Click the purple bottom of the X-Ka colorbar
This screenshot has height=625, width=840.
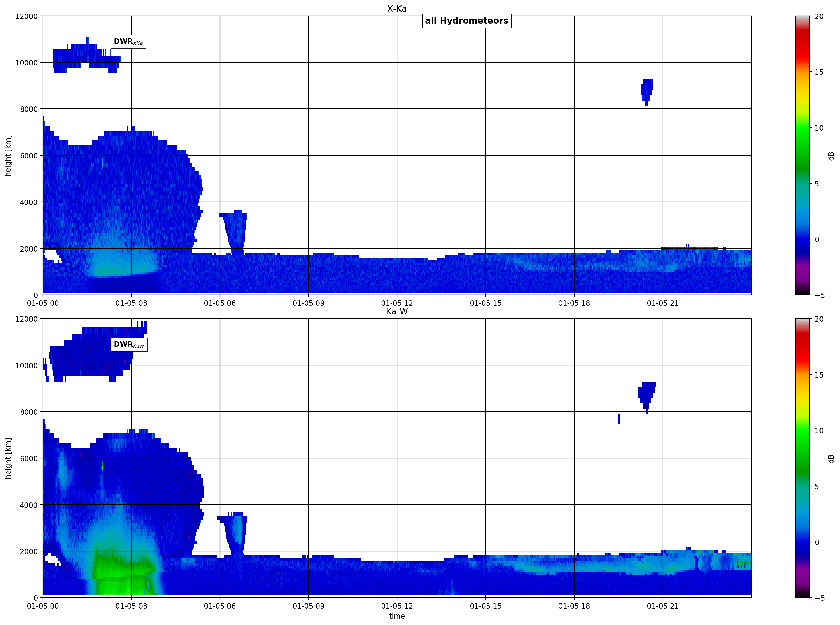[803, 278]
